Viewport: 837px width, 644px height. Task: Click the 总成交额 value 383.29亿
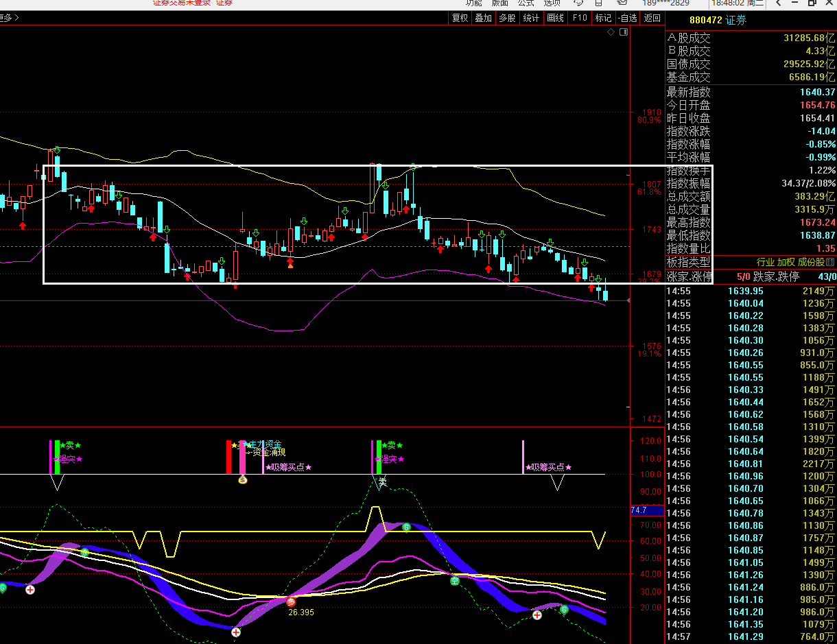click(x=814, y=197)
